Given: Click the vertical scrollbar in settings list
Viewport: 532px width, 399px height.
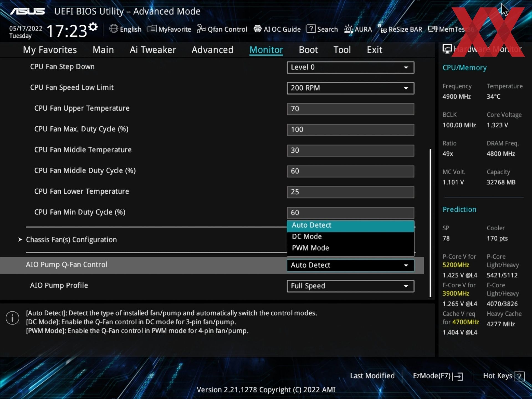Looking at the screenshot, I should (430, 223).
